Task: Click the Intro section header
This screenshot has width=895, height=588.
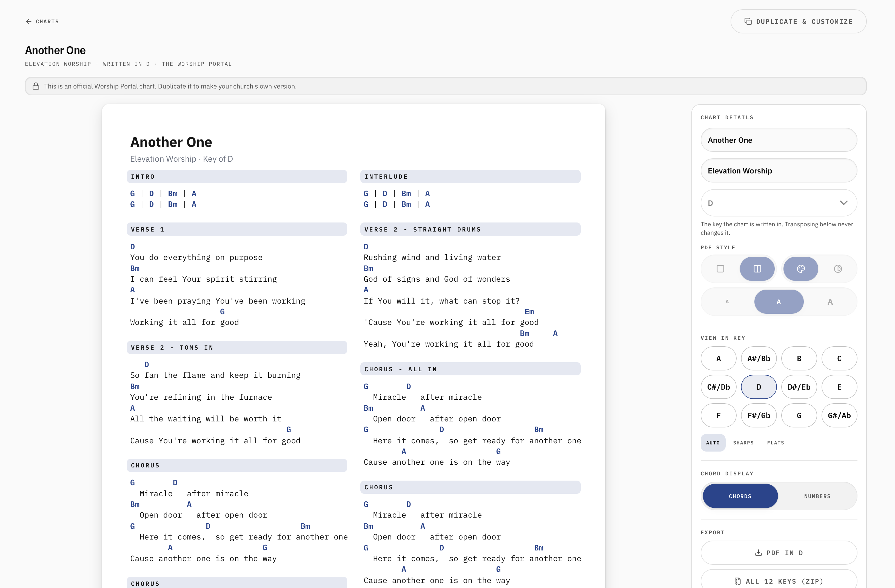Action: (237, 176)
